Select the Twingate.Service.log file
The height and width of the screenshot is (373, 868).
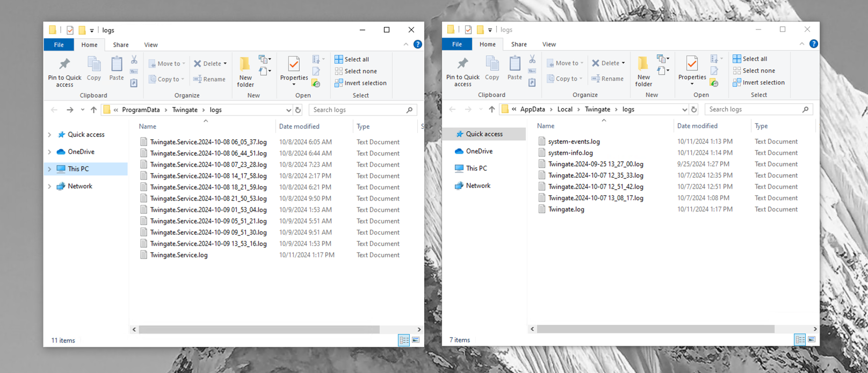(x=179, y=255)
